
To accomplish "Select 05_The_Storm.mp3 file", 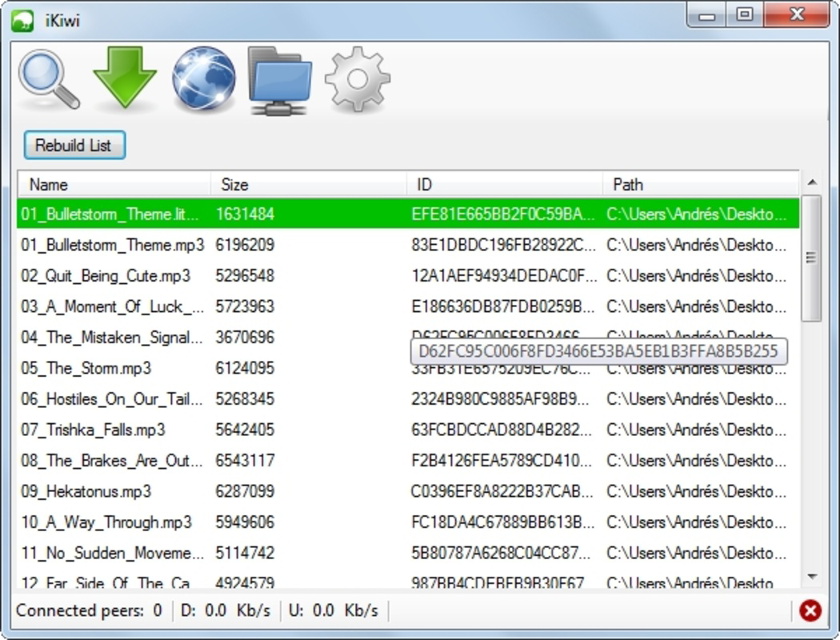I will (86, 369).
